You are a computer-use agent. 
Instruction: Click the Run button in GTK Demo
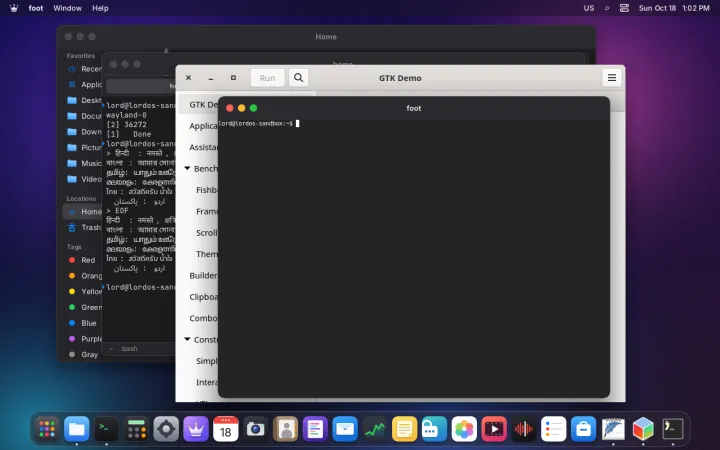(x=267, y=78)
